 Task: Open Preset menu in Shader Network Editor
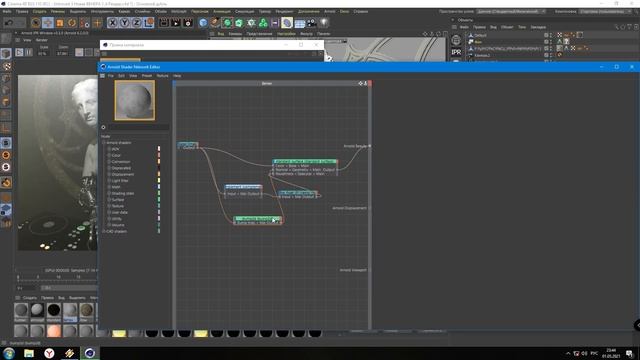tap(147, 76)
